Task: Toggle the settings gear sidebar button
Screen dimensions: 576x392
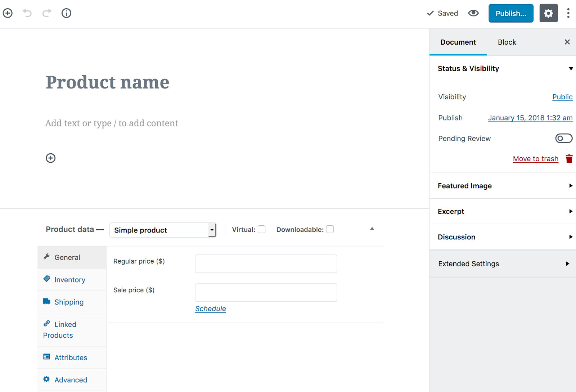Action: coord(548,13)
